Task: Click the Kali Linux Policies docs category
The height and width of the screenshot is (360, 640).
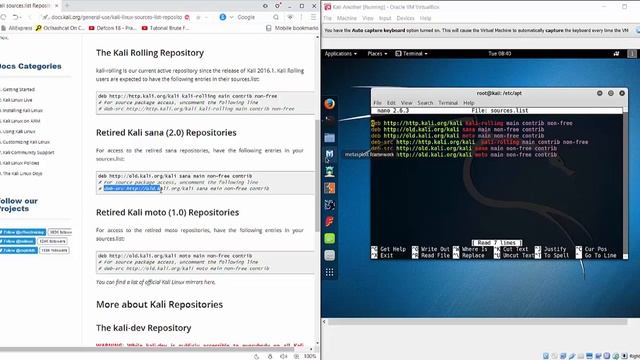Action: (x=20, y=163)
